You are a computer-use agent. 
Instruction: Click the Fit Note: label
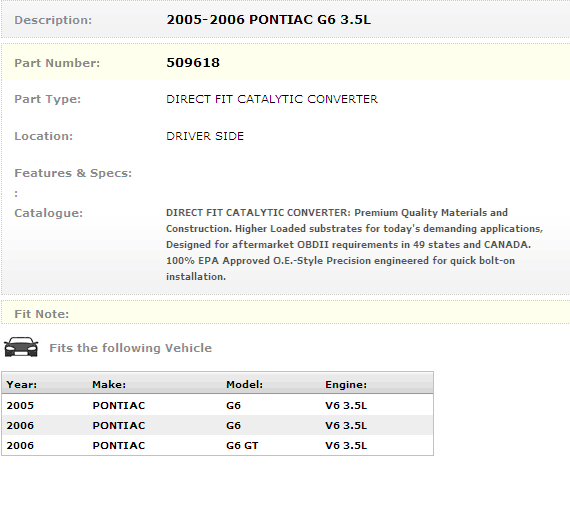click(41, 314)
